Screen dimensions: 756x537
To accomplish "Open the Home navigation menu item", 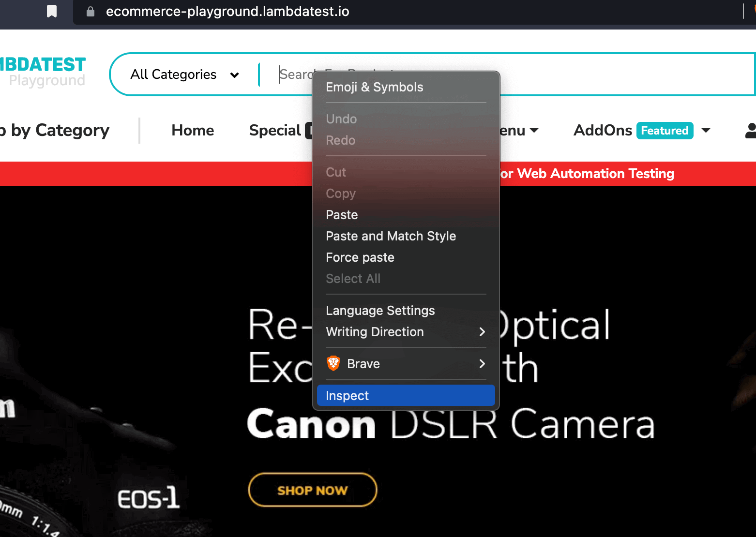I will pos(192,130).
